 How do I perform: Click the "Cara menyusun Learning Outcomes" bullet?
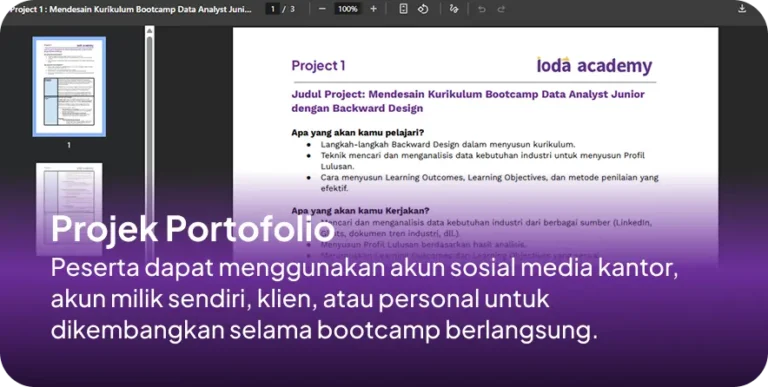[489, 182]
